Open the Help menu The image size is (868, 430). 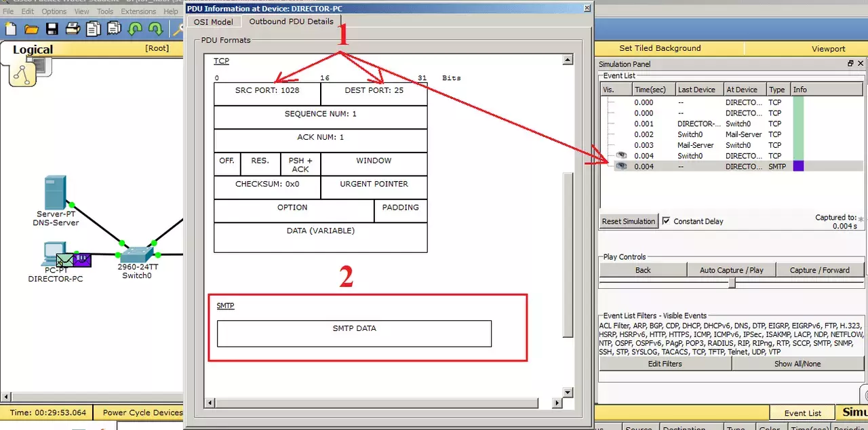pos(170,12)
